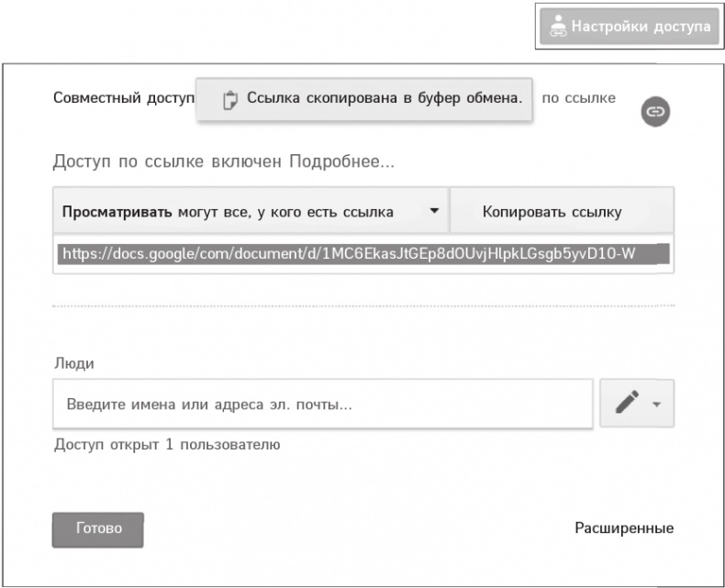725x588 pixels.
Task: Focus the Введите имена или адреса field
Action: (x=321, y=404)
